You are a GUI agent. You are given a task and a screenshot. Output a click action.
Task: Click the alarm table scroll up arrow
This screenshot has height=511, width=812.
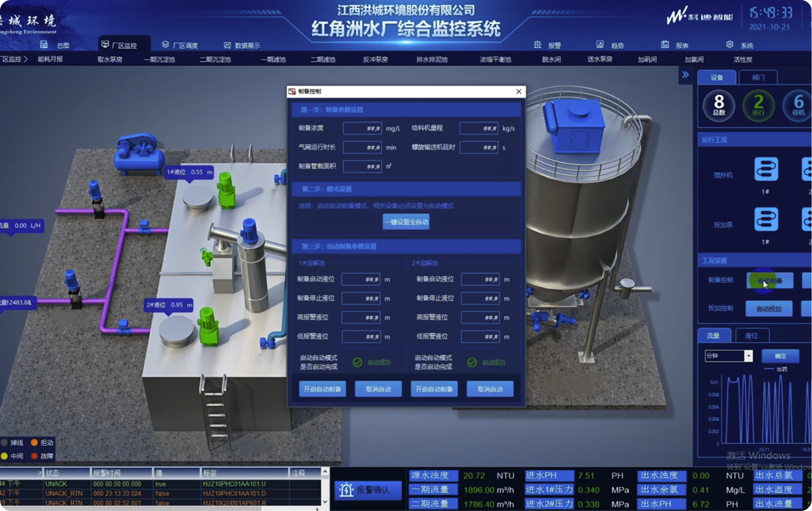coord(325,472)
